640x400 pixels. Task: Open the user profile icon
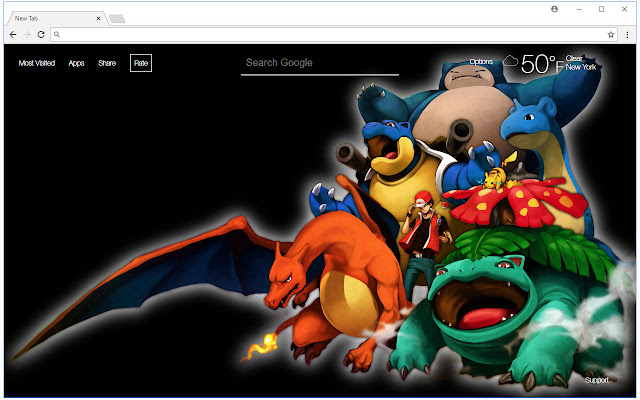pos(554,9)
